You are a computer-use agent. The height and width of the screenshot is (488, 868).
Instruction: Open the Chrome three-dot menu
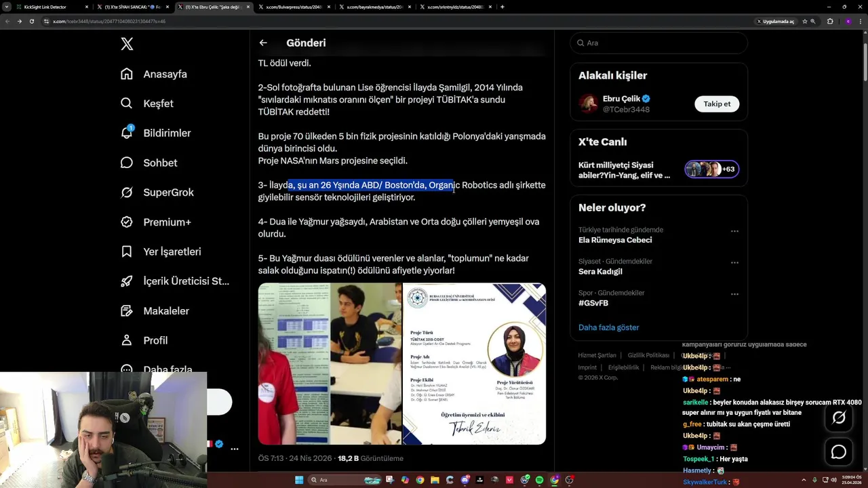[x=860, y=21]
